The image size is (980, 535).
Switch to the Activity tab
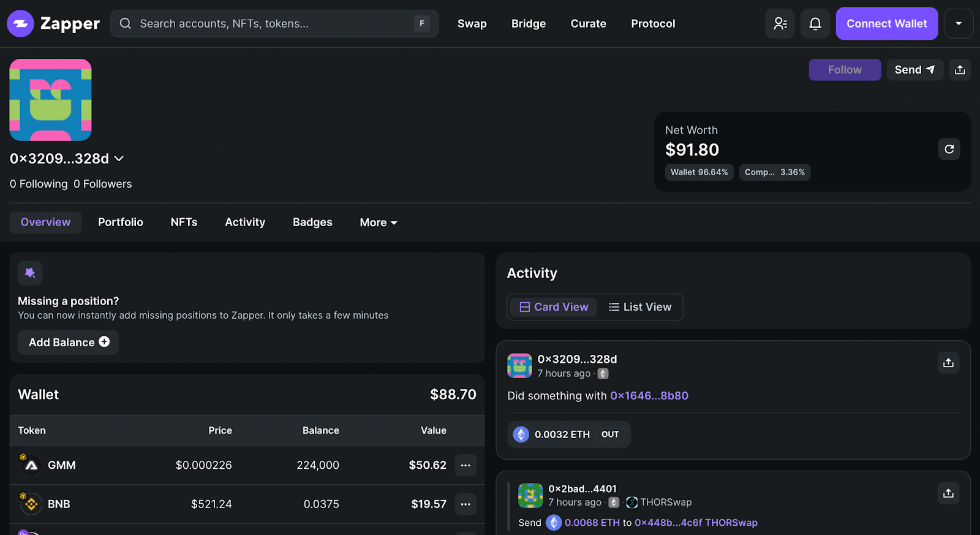coord(245,222)
